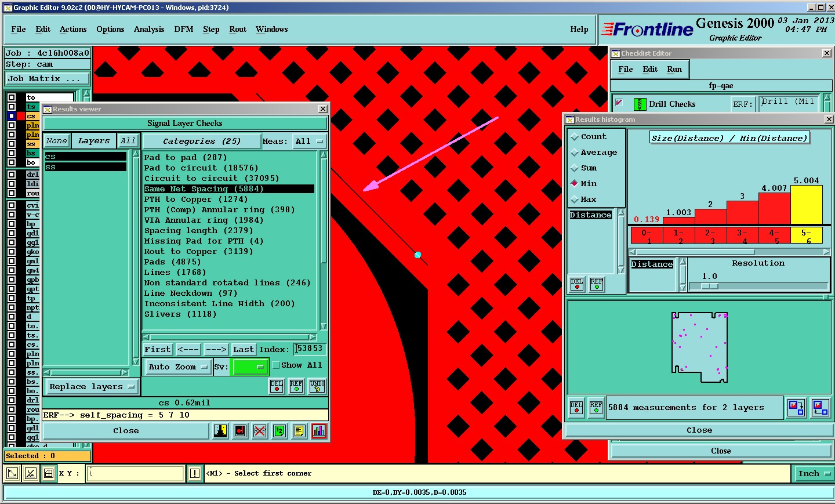The width and height of the screenshot is (835, 504).
Task: Go to next result with ---> button
Action: click(216, 349)
